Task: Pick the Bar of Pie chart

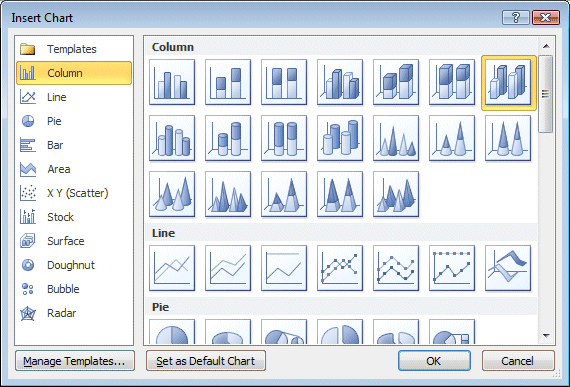Action: pos(452,332)
